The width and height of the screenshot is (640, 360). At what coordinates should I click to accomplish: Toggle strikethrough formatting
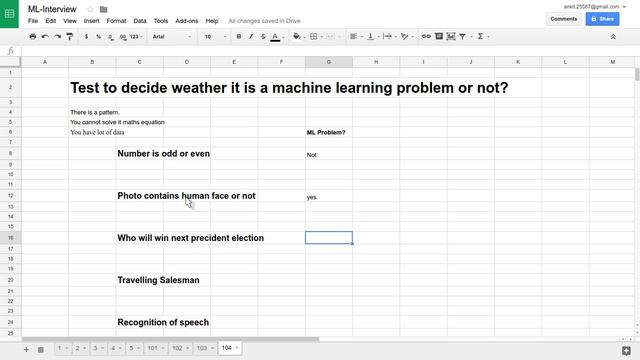tap(263, 37)
